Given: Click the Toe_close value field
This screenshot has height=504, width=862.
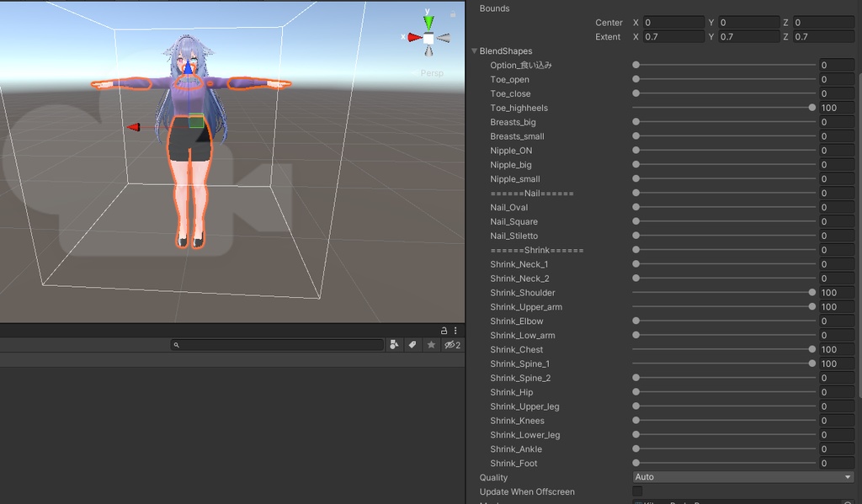Looking at the screenshot, I should (x=837, y=93).
